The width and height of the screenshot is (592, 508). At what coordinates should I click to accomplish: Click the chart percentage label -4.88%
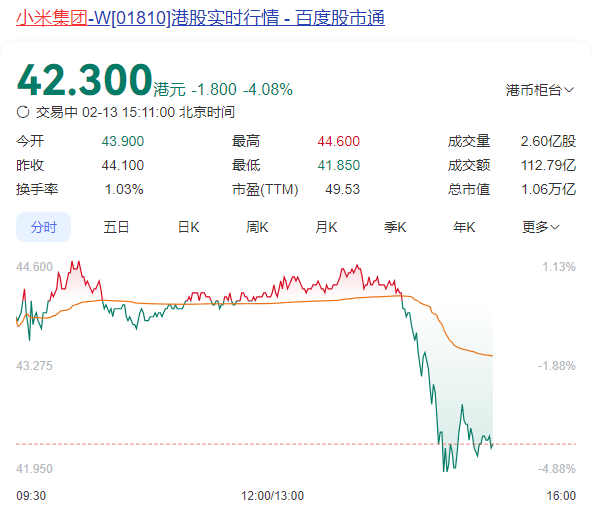557,469
